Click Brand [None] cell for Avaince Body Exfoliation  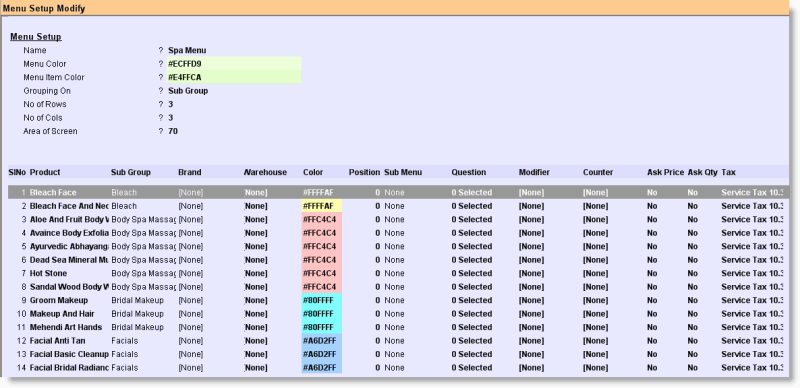[191, 233]
